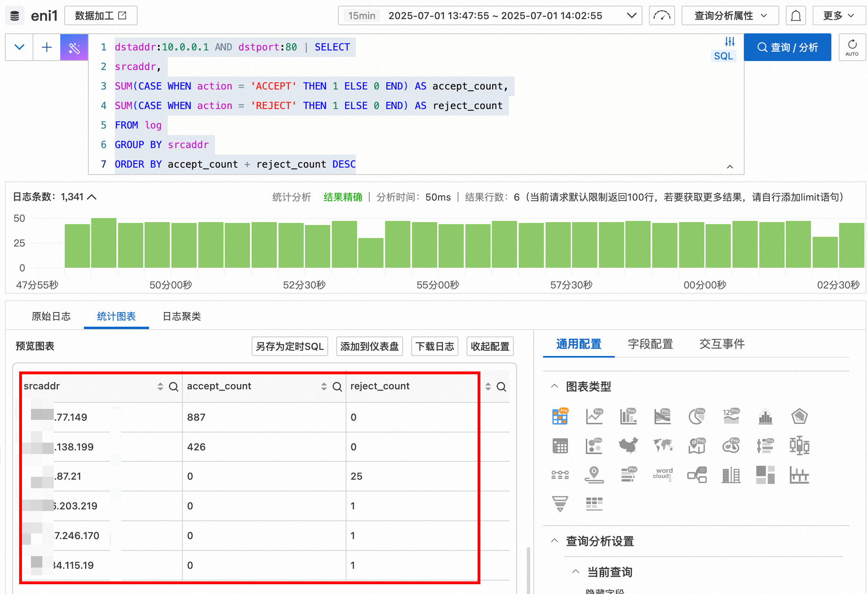Click the accept_count cell showing 887
The width and height of the screenshot is (868, 594).
pyautogui.click(x=264, y=417)
